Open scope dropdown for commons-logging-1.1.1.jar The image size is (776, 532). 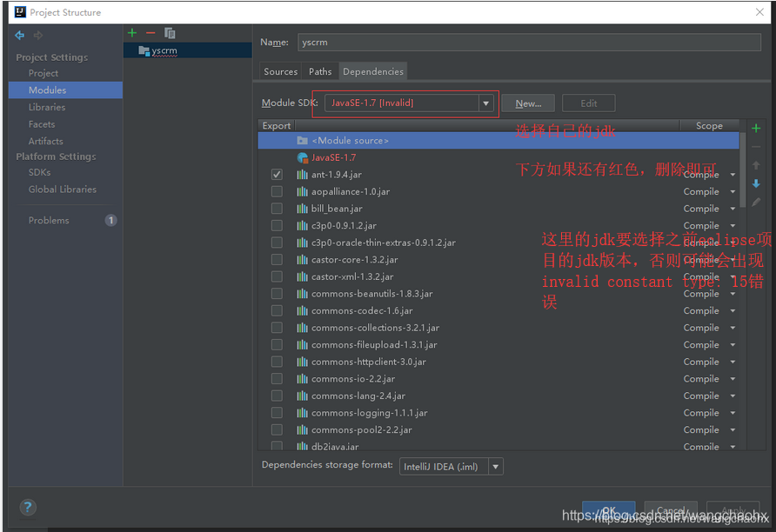(x=733, y=413)
